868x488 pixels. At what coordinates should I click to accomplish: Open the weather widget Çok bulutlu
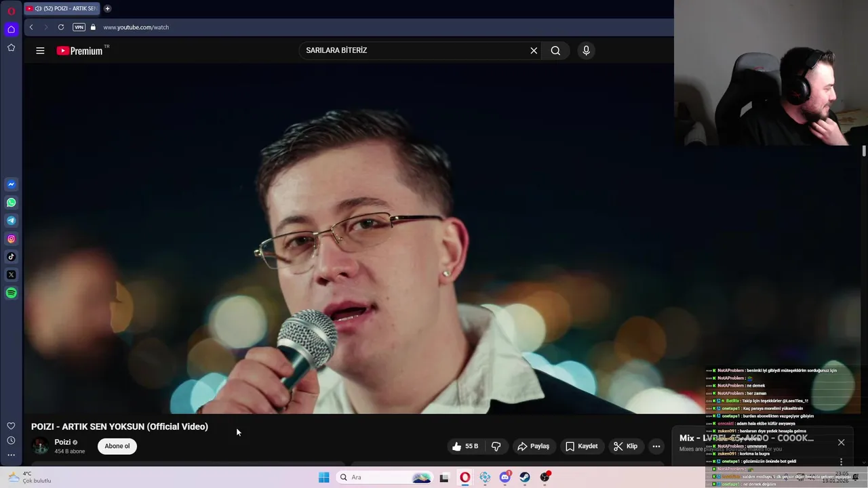tap(28, 477)
